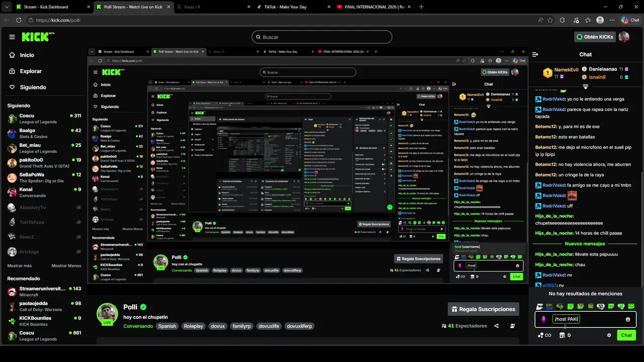Open pakitoOoO channel playing Grand Theft Auto V
The image size is (644, 362).
pyautogui.click(x=44, y=163)
